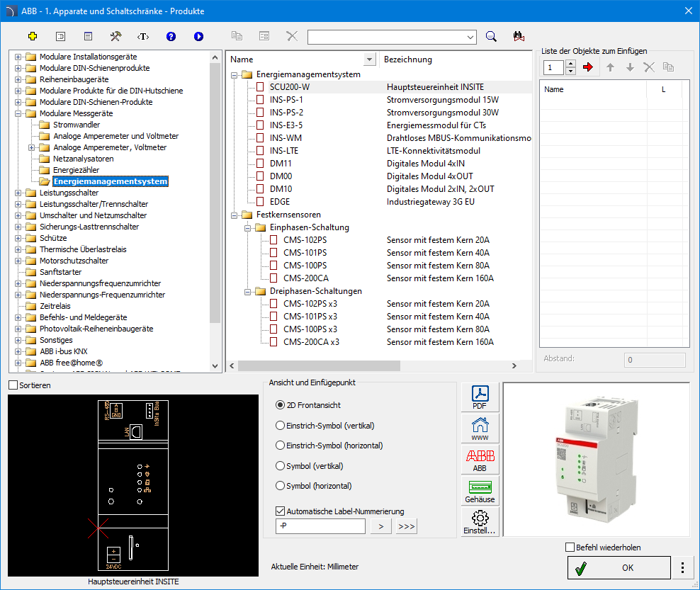Click the three-dot options next to OK

pyautogui.click(x=682, y=567)
